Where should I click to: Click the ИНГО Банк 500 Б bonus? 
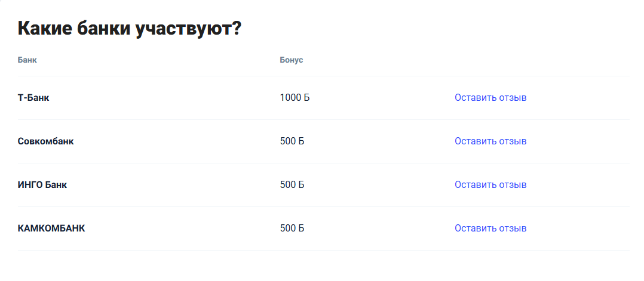[292, 185]
